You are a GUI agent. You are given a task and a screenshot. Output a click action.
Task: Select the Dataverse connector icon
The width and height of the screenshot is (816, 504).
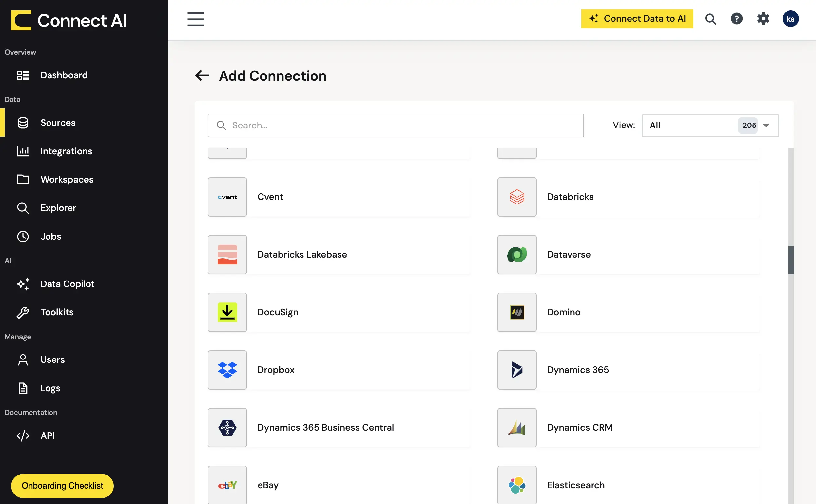tap(517, 255)
